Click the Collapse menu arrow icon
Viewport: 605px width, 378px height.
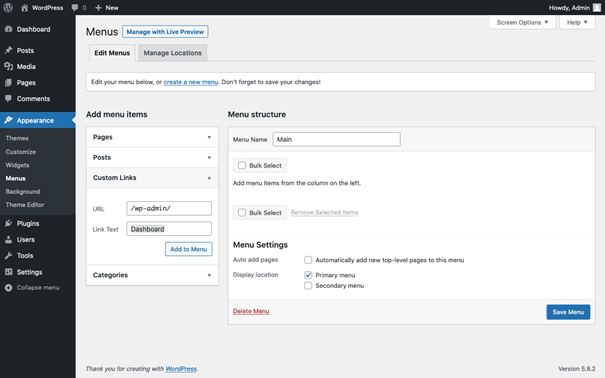[8, 287]
